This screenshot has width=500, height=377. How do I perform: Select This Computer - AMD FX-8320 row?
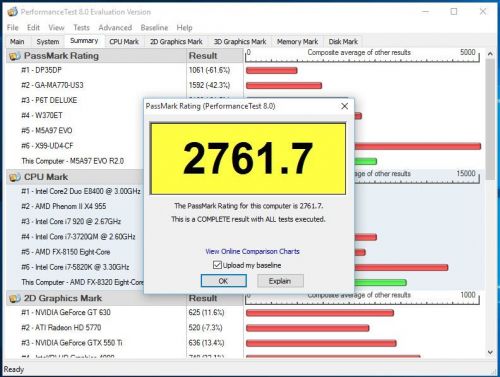82,282
